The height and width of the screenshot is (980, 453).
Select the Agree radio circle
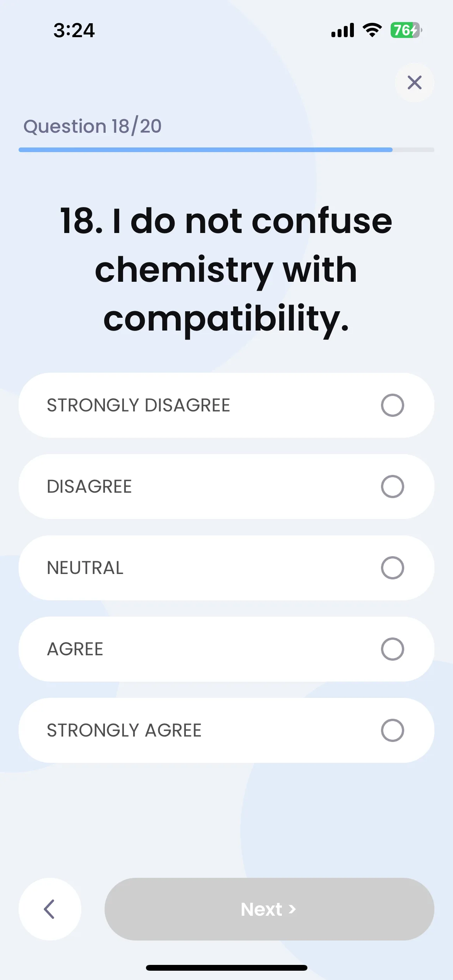pos(392,649)
